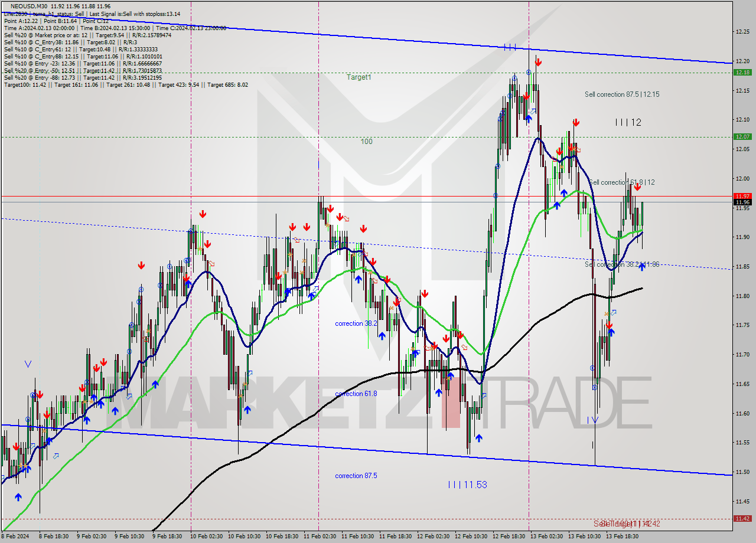Select the blue correction 38.2 label

point(356,323)
